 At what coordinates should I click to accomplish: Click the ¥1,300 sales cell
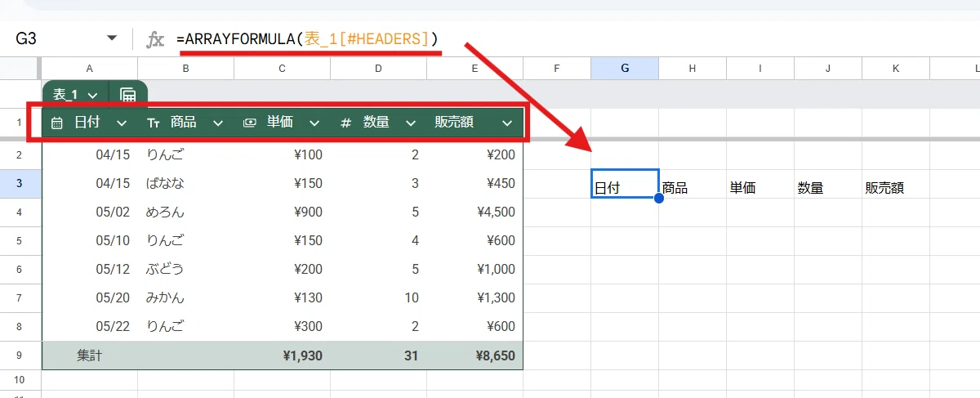click(475, 297)
